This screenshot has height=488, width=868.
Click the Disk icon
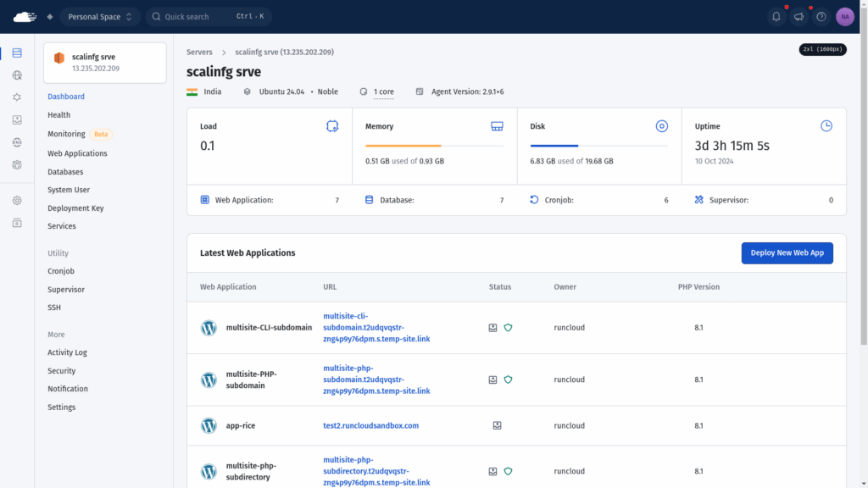point(661,126)
